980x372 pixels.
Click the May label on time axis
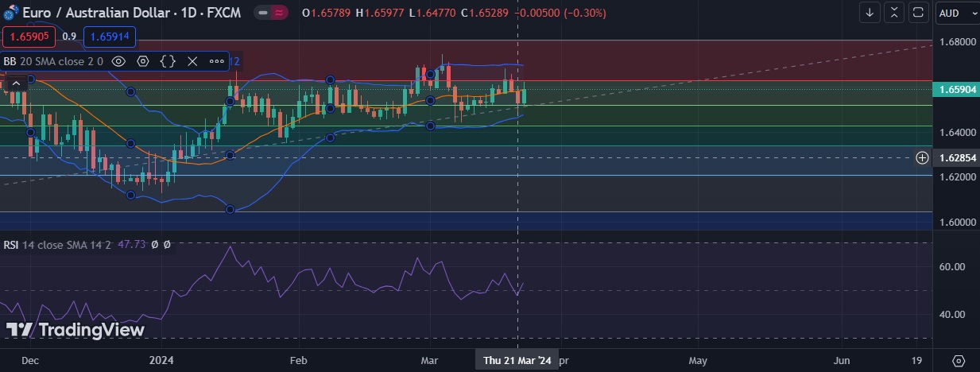pyautogui.click(x=697, y=360)
